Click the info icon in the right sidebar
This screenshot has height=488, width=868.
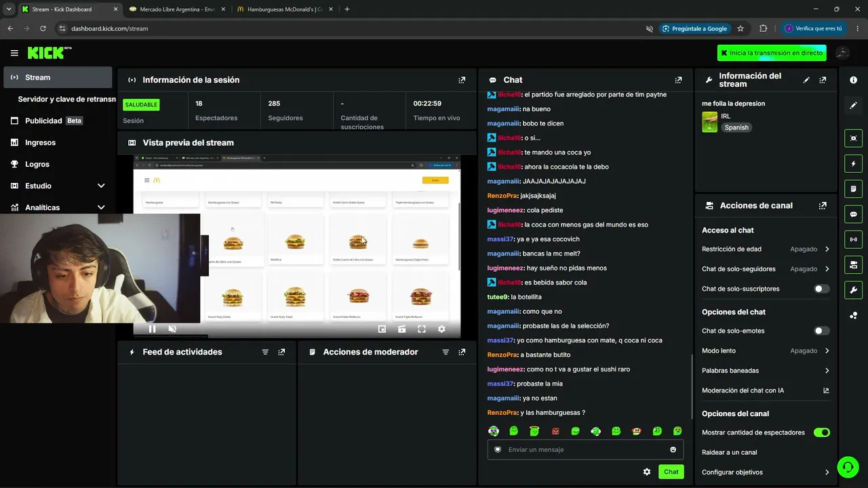click(853, 80)
